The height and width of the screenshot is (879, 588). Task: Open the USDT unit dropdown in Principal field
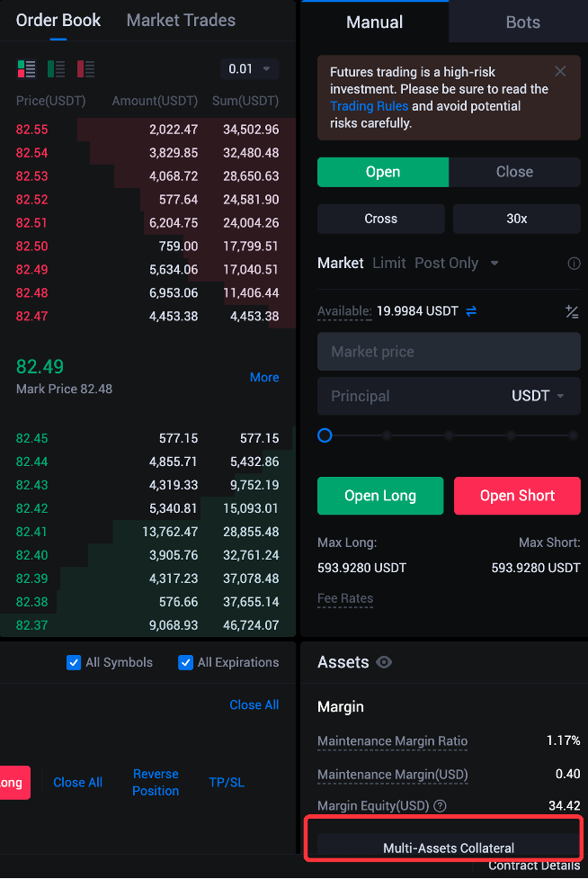coord(538,396)
